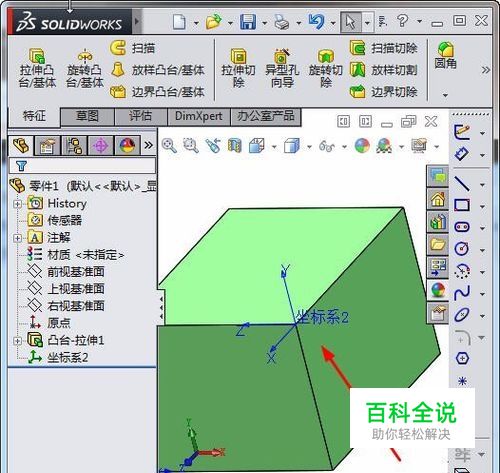Create a new document with New icon

click(179, 22)
